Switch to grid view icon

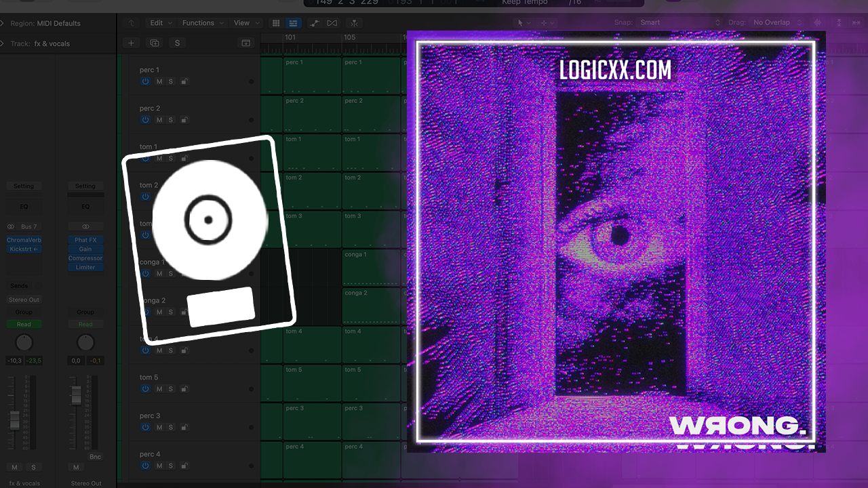tap(276, 23)
